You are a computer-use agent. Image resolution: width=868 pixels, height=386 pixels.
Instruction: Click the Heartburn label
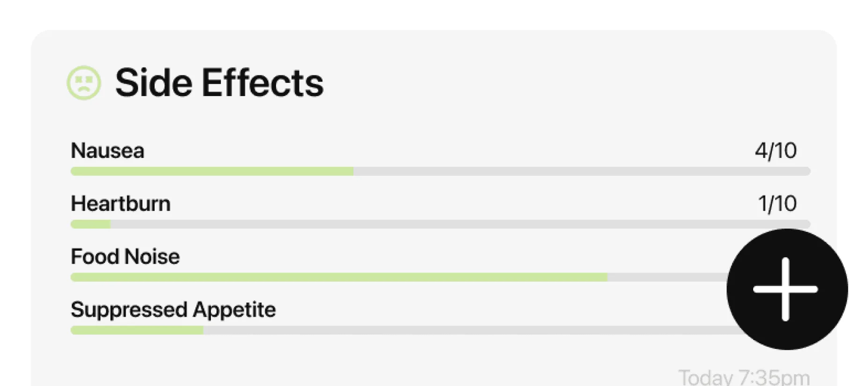[x=120, y=204]
